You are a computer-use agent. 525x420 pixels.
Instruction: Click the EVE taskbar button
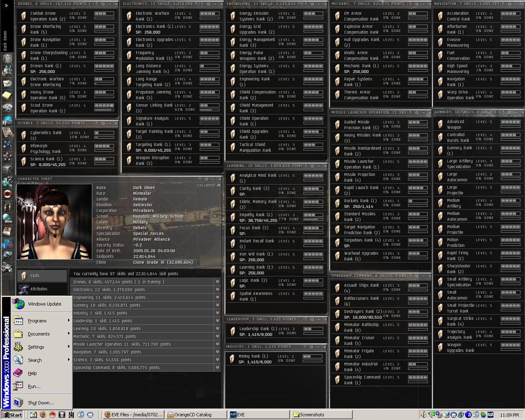[x=259, y=415]
